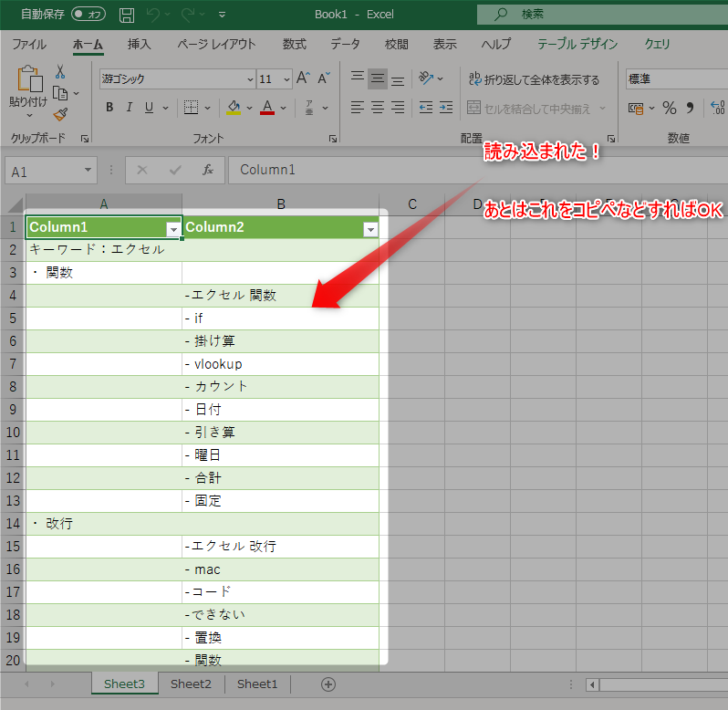Click the insert function fx icon
Screen dimensions: 728x710
(x=207, y=170)
